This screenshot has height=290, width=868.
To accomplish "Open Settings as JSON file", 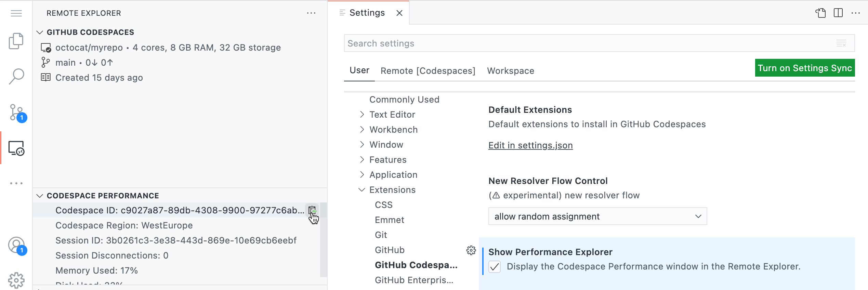I will click(820, 13).
